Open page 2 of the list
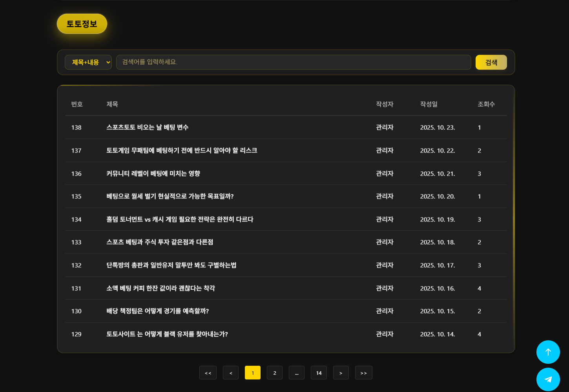Viewport: 569px width, 392px height. 275,373
